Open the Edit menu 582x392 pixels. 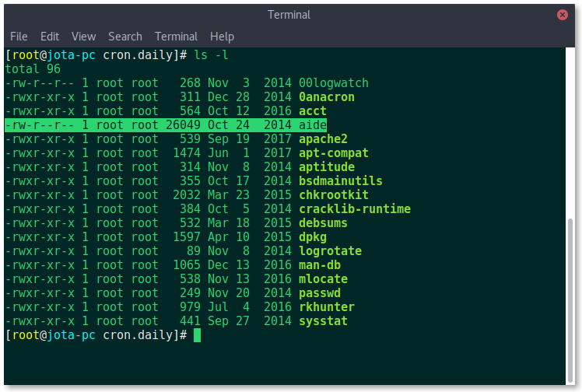click(50, 37)
